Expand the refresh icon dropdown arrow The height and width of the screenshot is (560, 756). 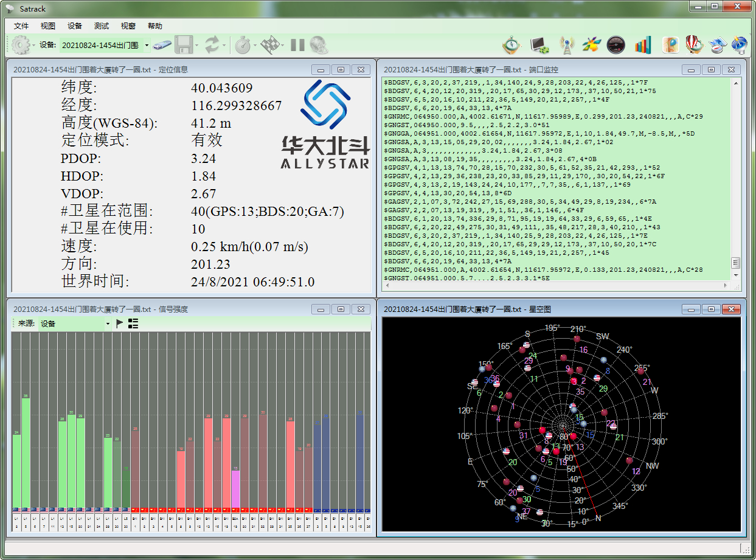click(x=224, y=45)
